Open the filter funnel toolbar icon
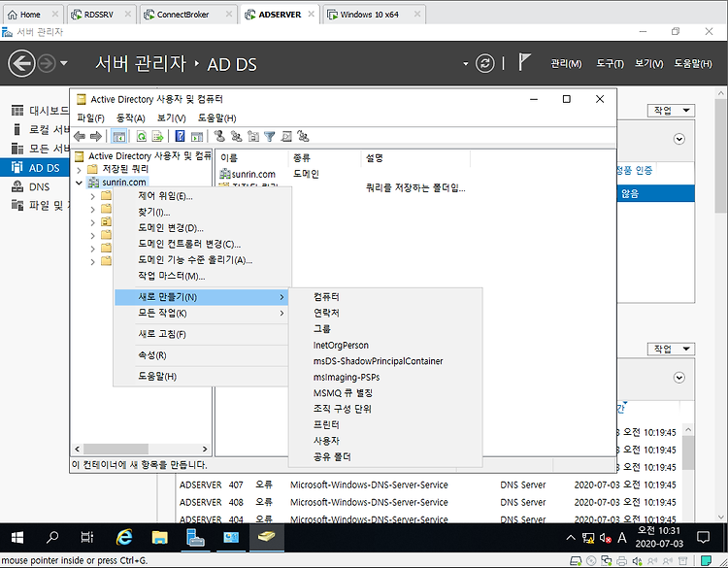The height and width of the screenshot is (568, 728). pos(269,136)
